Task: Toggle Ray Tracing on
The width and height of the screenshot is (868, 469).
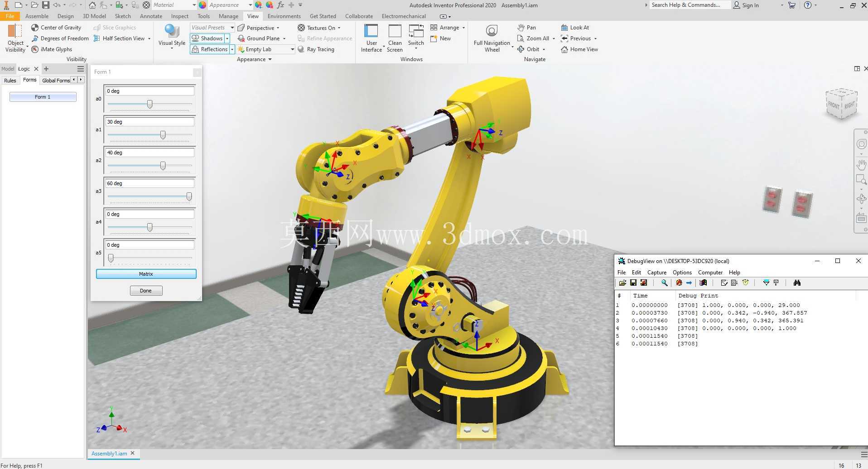Action: (x=316, y=49)
